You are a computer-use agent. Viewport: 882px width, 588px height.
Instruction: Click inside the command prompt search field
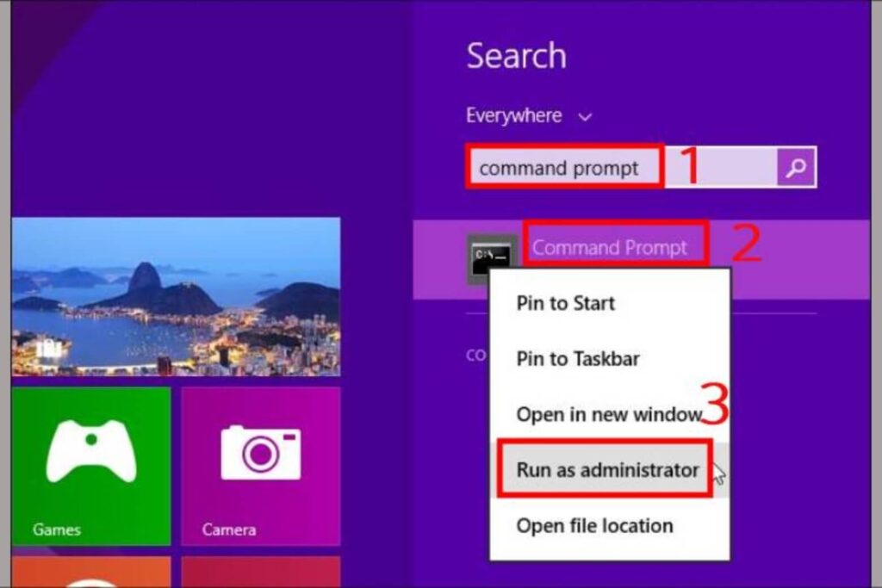click(x=562, y=167)
